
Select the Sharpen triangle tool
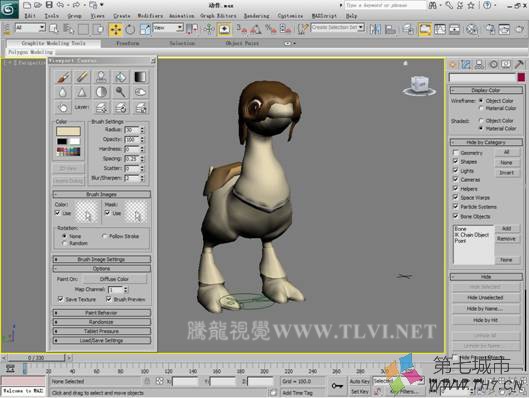[x=82, y=92]
